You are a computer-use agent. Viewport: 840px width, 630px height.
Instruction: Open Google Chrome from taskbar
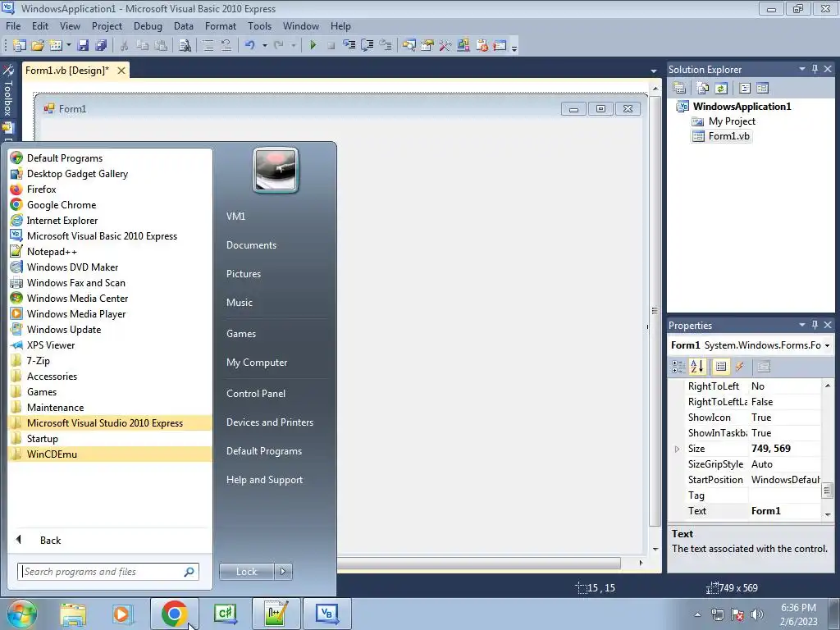174,614
